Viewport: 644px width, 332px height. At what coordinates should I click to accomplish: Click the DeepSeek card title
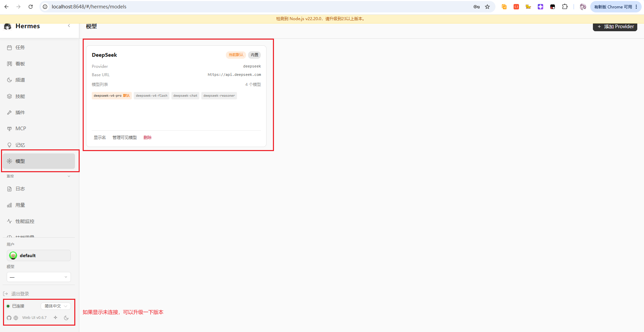tap(105, 55)
